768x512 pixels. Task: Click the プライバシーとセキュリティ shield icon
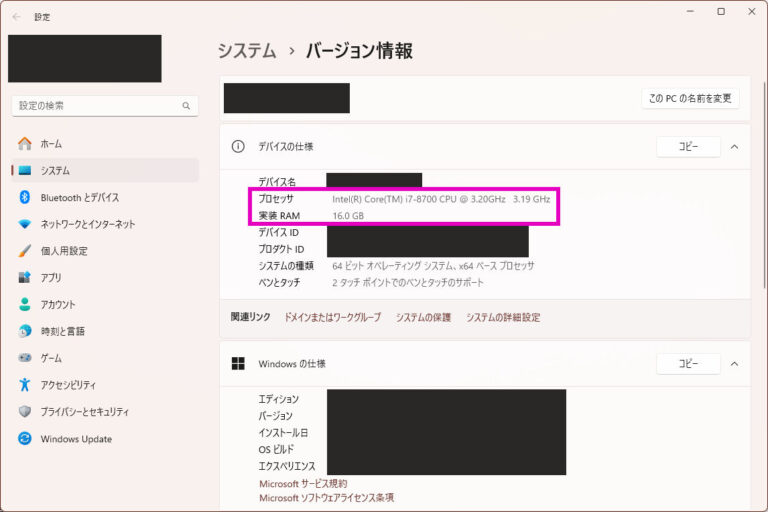[x=24, y=412]
